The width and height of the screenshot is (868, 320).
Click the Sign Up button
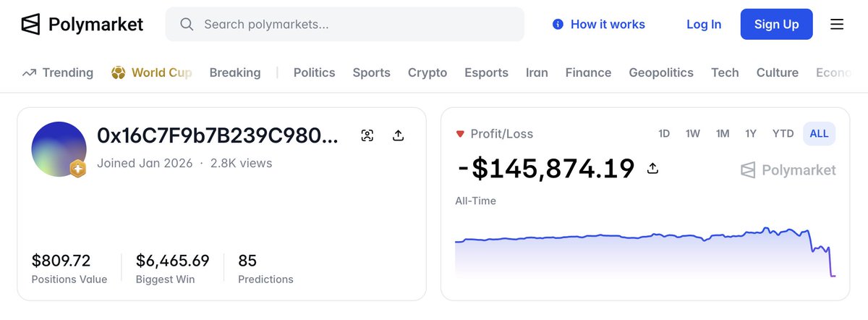coord(776,25)
